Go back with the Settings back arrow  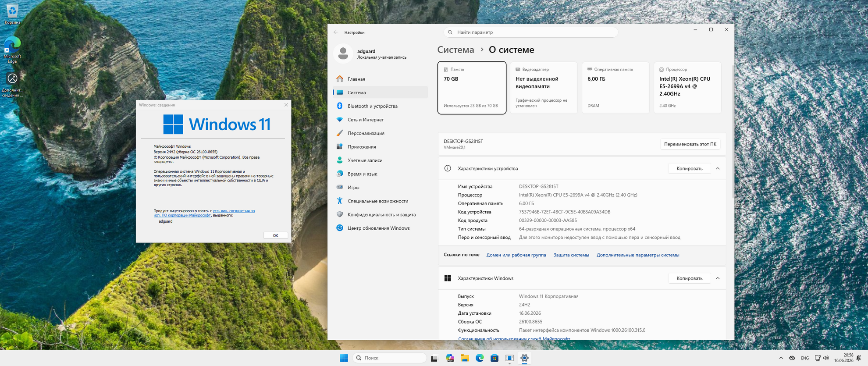coord(336,32)
